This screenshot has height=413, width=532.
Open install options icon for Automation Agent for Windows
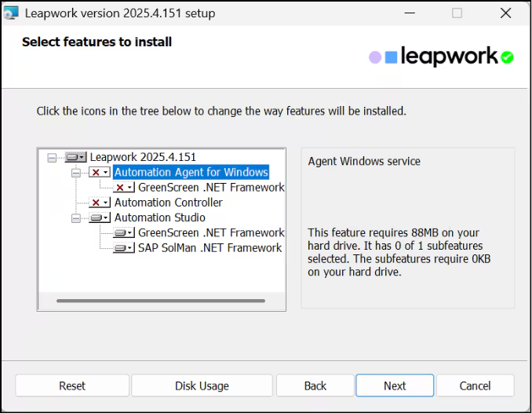pos(100,172)
